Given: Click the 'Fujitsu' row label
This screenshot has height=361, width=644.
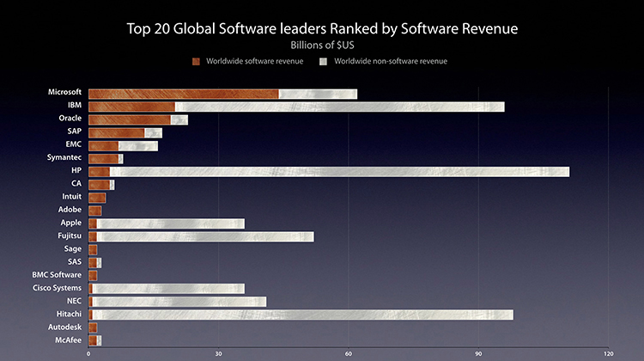Looking at the screenshot, I should click(70, 236).
